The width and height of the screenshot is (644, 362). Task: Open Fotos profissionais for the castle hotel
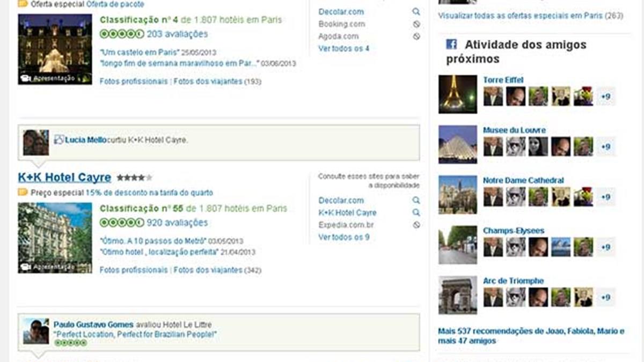point(134,82)
